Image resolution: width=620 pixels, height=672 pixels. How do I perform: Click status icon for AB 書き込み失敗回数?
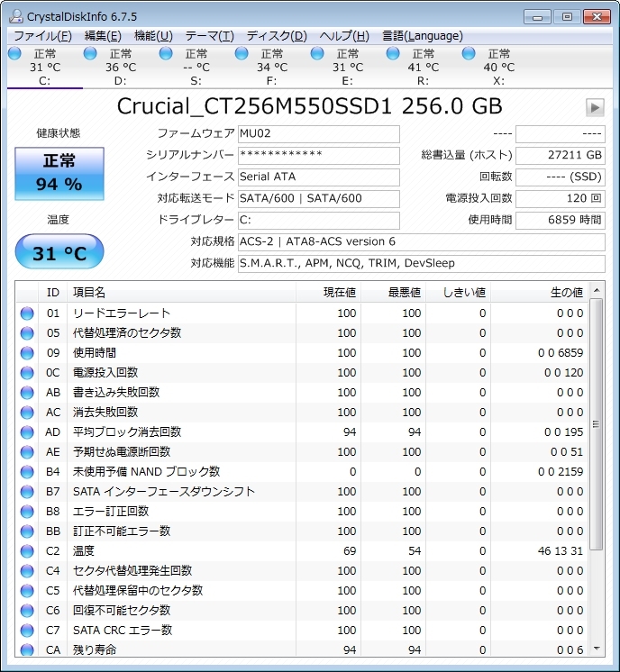tap(27, 393)
